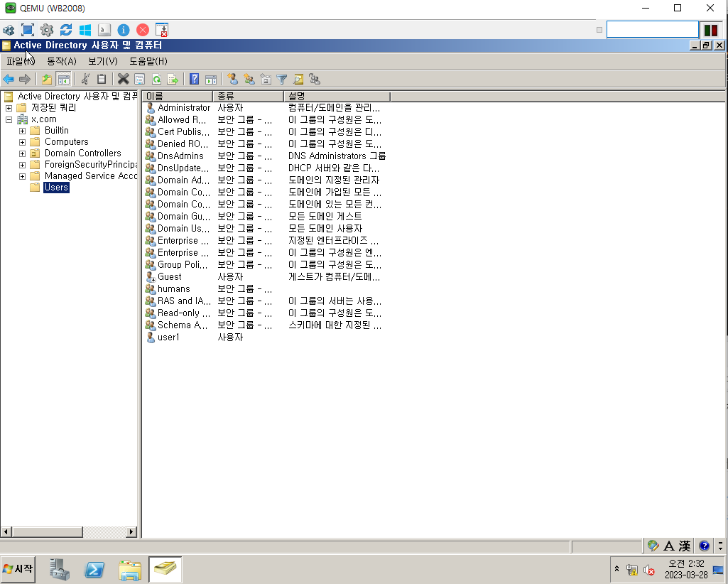728x584 pixels.
Task: Click the QEMU blue info icon
Action: point(124,31)
